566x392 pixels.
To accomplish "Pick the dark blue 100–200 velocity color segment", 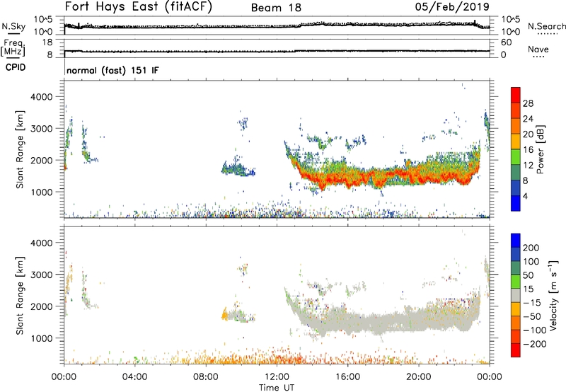I will tap(516, 254).
